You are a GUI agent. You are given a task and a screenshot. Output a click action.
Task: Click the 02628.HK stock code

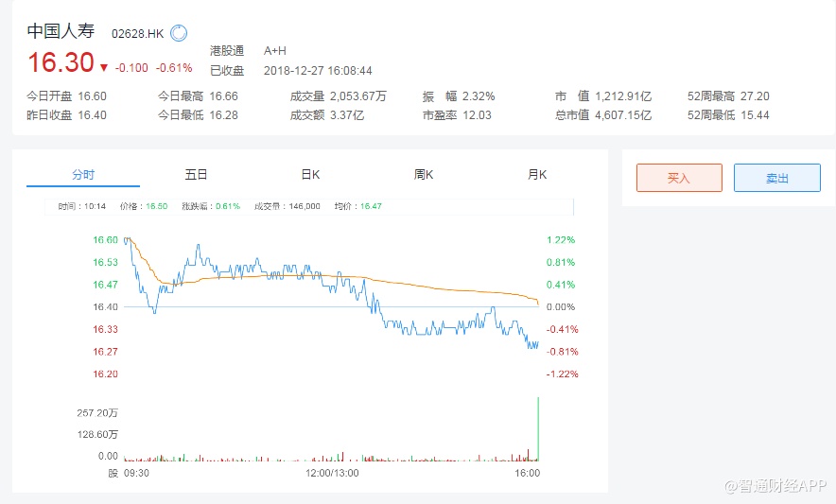[137, 34]
